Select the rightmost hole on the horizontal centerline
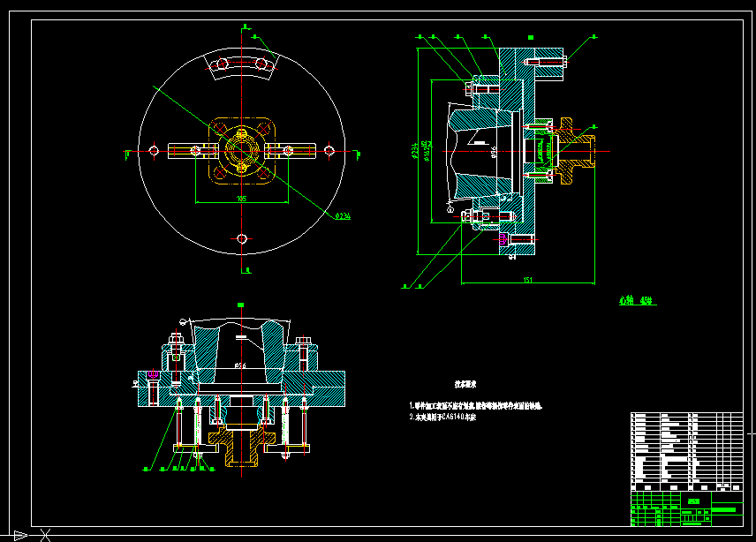Viewport: 756px width, 542px height. pos(329,151)
